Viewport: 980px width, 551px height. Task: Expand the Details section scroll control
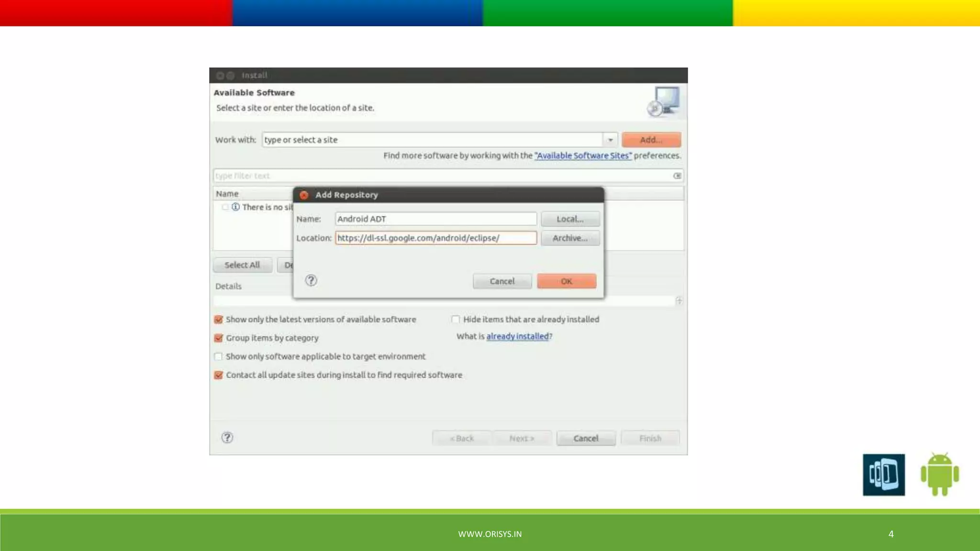(x=679, y=301)
